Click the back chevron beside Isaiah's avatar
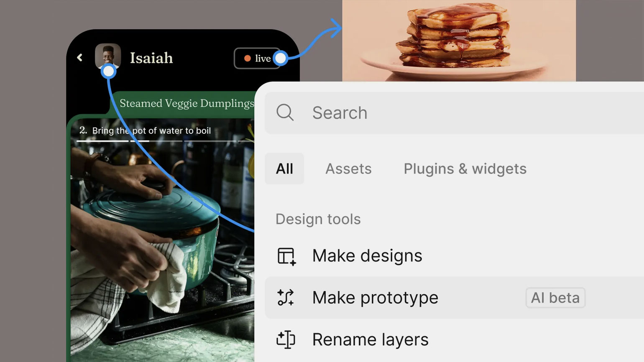This screenshot has height=362, width=644. click(80, 58)
